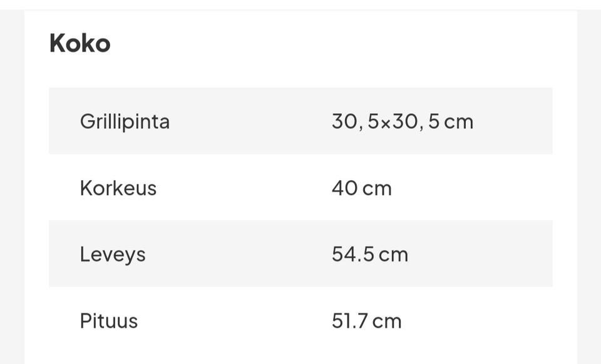Screen dimensions: 601x364
Task: Select the Grillipinta label
Action: click(x=125, y=121)
